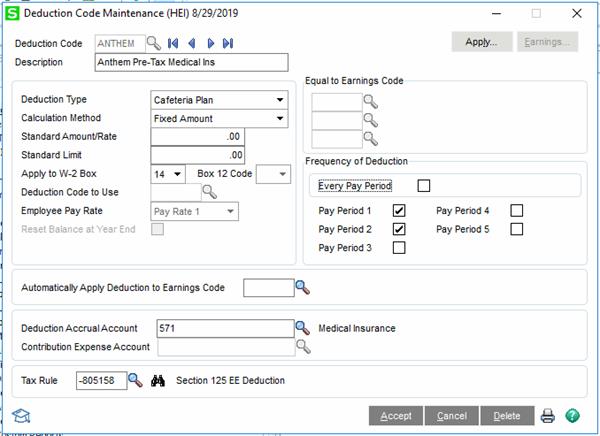Image resolution: width=600 pixels, height=436 pixels.
Task: Click the printer icon
Action: point(548,416)
